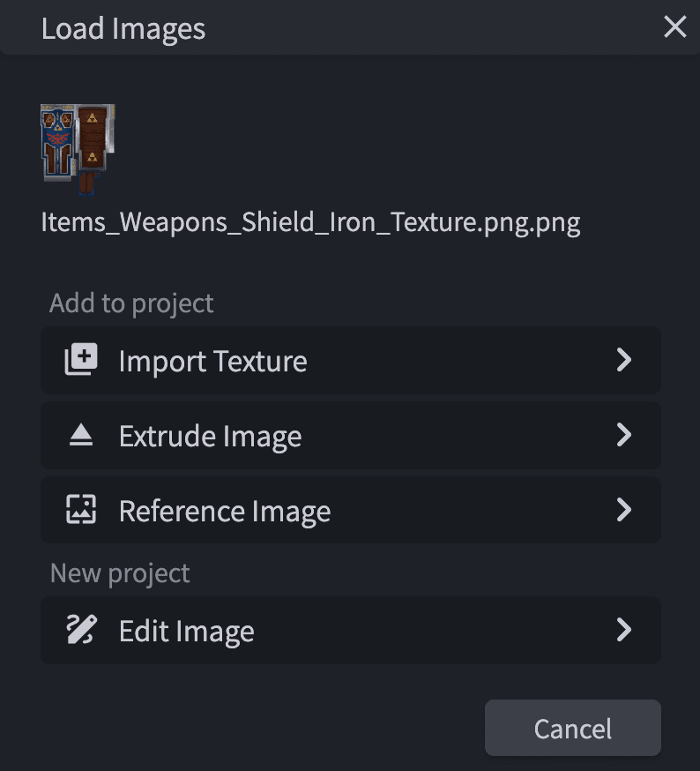
Task: Click the Import Texture image-plus icon
Action: (x=79, y=360)
